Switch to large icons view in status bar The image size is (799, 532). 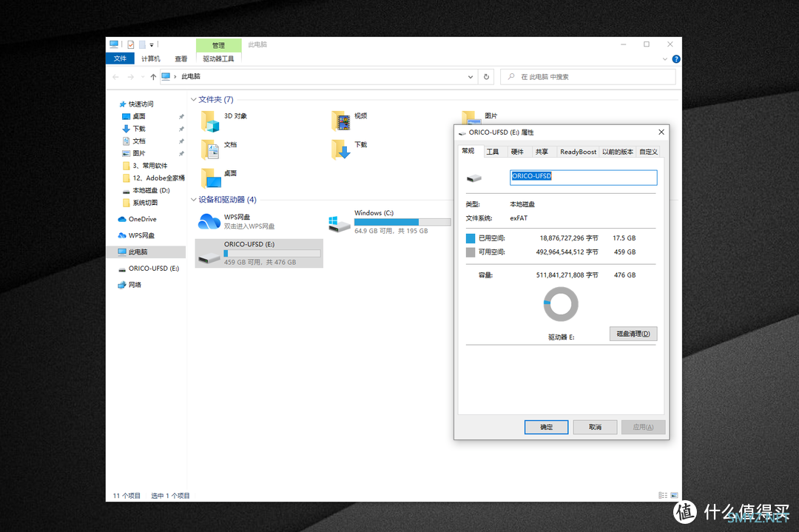[674, 495]
